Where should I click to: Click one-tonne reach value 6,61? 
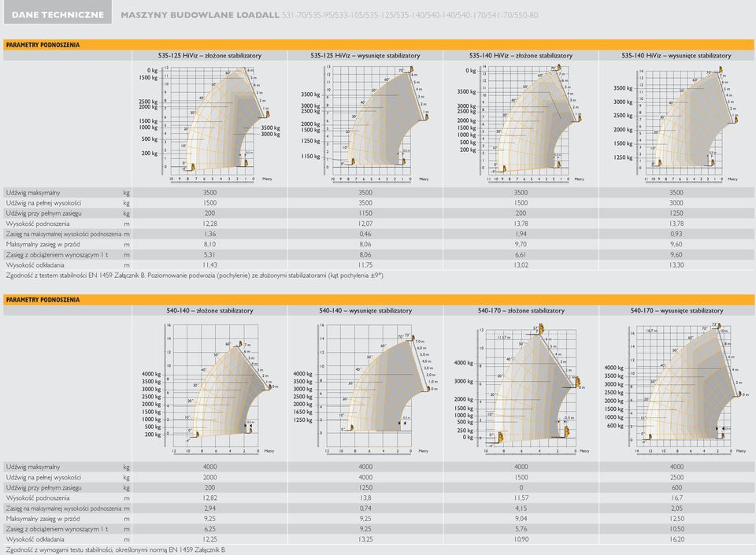[x=521, y=254]
